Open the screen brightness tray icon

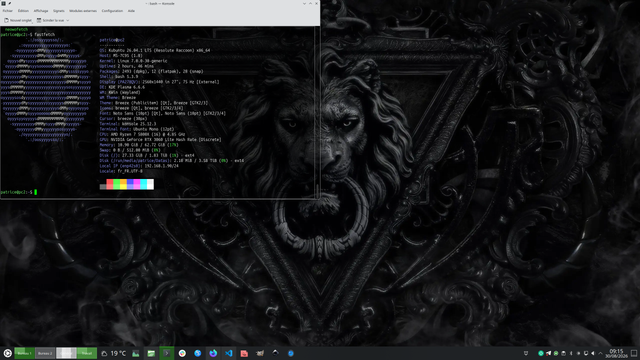point(578,353)
